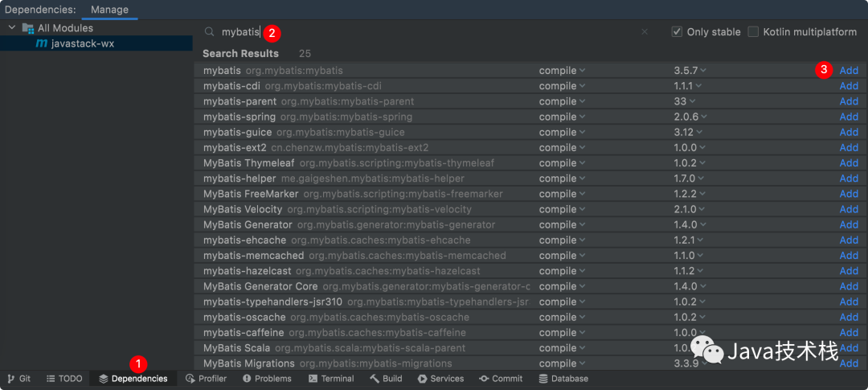Clear the search field with the X icon

(x=645, y=32)
